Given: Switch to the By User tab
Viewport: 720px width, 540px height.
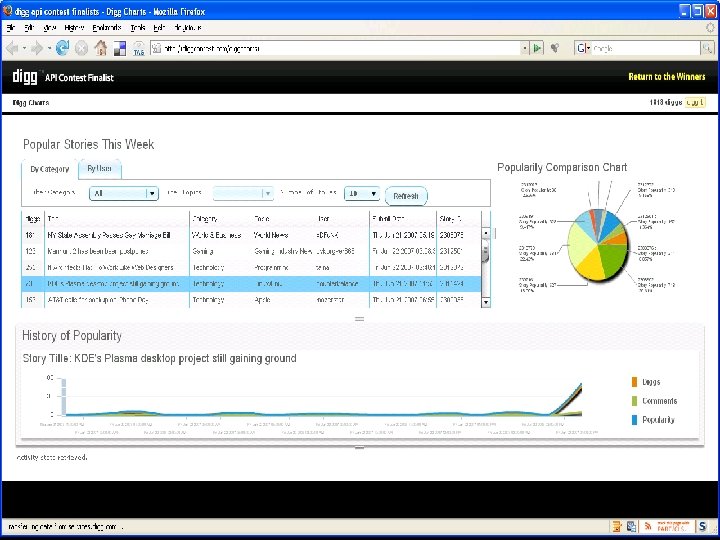Looking at the screenshot, I should 100,169.
